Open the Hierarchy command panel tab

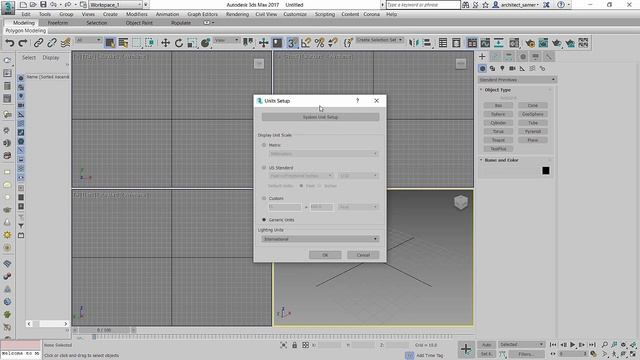[x=509, y=56]
